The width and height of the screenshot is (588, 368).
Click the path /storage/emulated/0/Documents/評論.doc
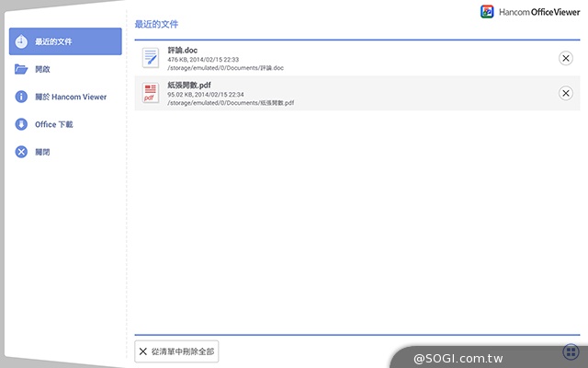(225, 68)
